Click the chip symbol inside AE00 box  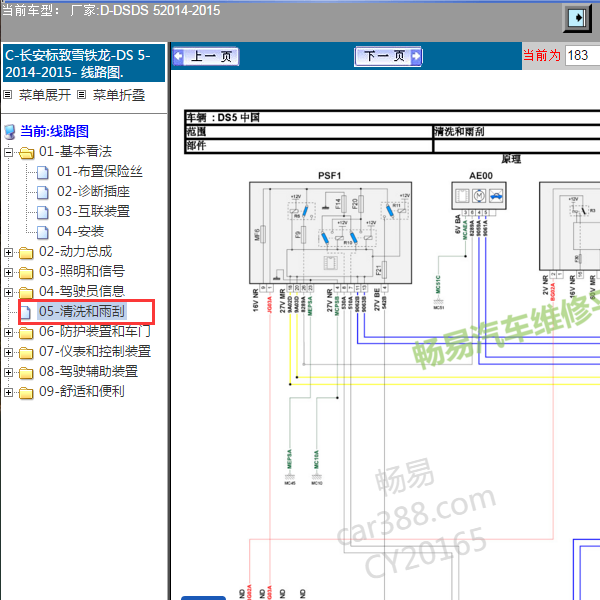coord(462,196)
